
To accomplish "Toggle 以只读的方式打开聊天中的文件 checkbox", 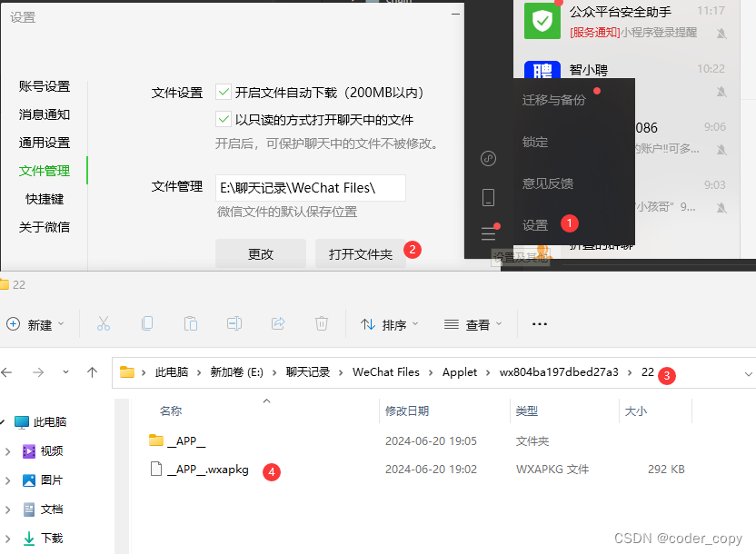I will [224, 119].
